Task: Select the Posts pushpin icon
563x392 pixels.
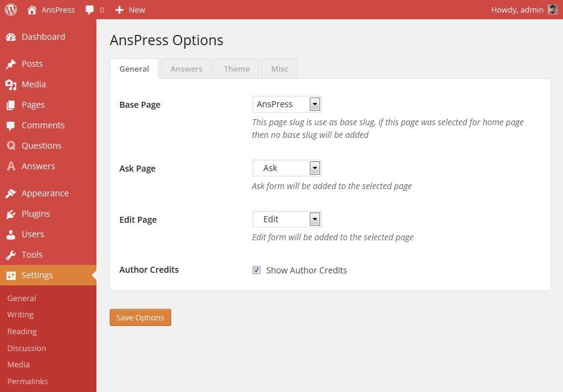Action: pyautogui.click(x=12, y=64)
